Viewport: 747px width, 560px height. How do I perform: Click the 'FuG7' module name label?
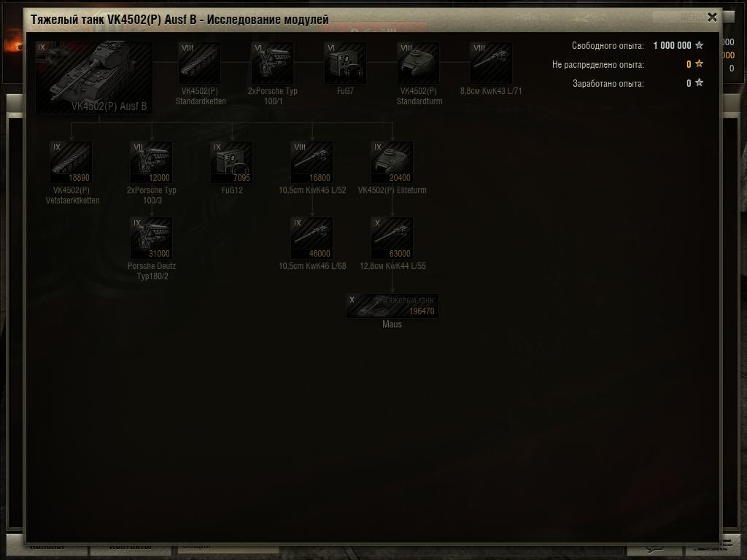(345, 91)
